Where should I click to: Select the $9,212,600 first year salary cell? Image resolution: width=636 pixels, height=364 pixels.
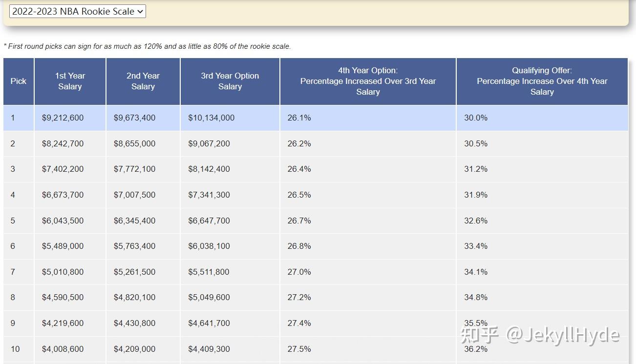pyautogui.click(x=70, y=118)
